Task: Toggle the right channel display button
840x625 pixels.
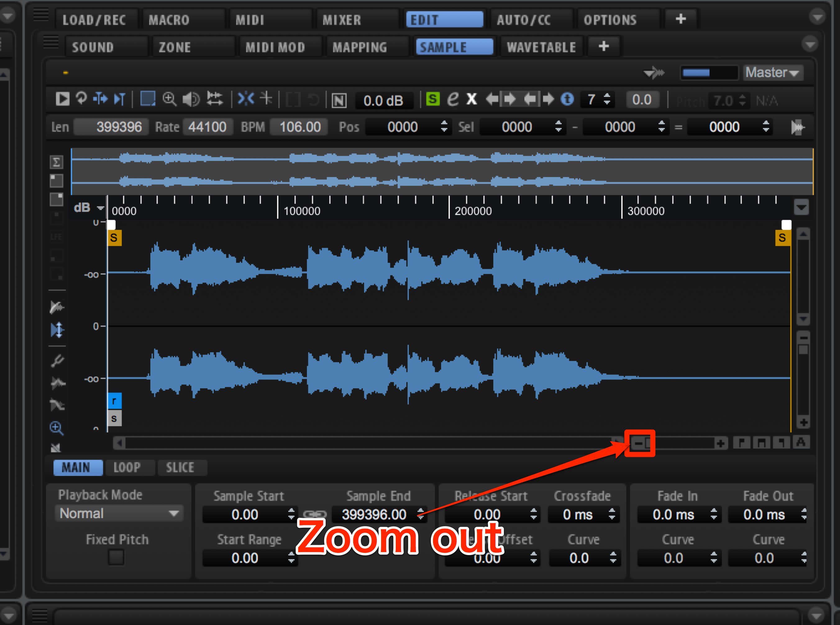Action: click(x=56, y=199)
